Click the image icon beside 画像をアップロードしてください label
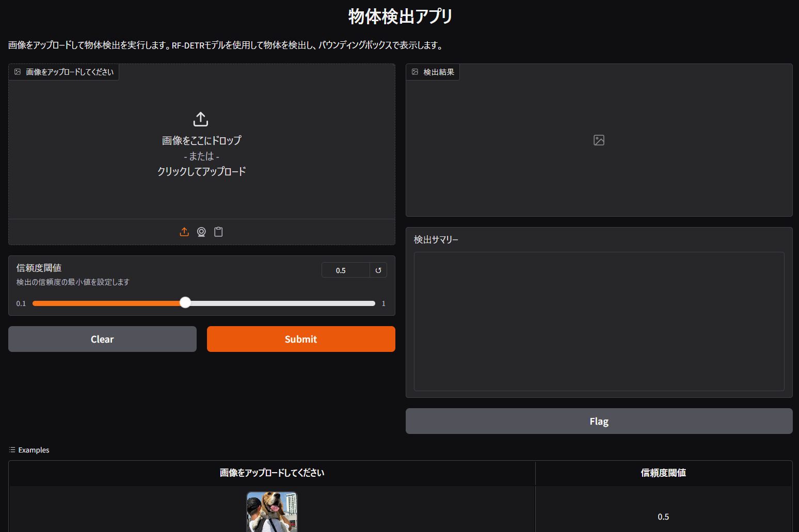Image resolution: width=799 pixels, height=532 pixels. coord(18,72)
